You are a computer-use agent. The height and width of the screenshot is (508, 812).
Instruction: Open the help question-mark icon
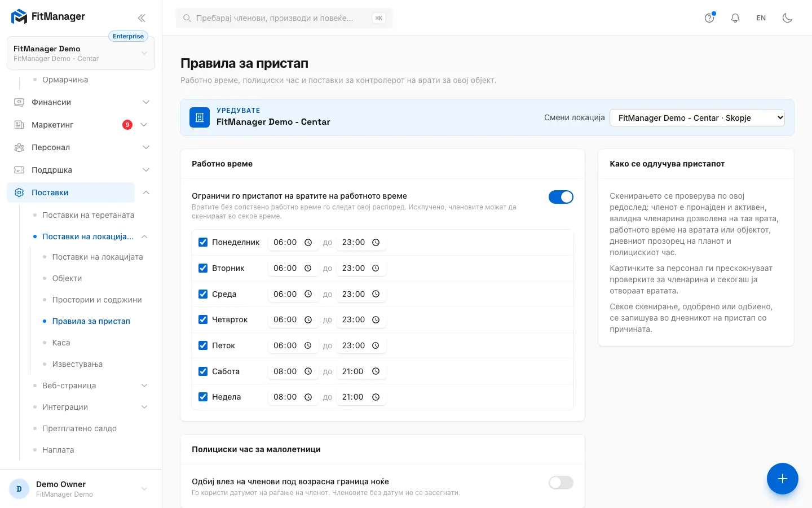(709, 18)
